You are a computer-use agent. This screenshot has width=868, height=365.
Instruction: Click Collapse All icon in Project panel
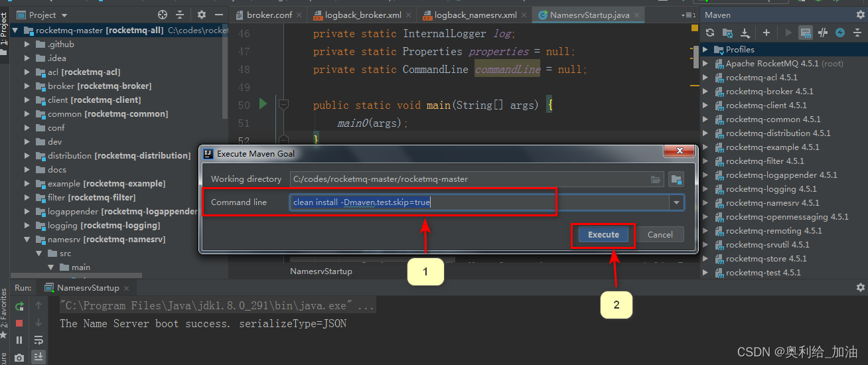click(x=180, y=15)
